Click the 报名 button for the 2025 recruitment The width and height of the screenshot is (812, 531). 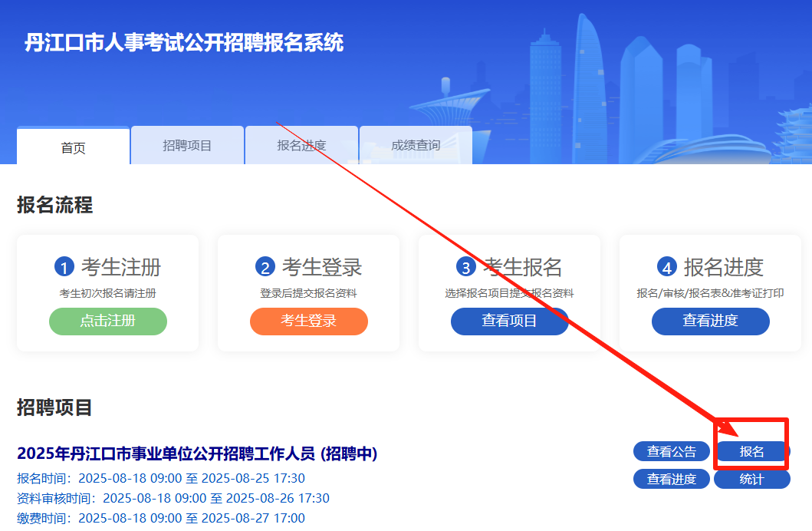pyautogui.click(x=752, y=452)
